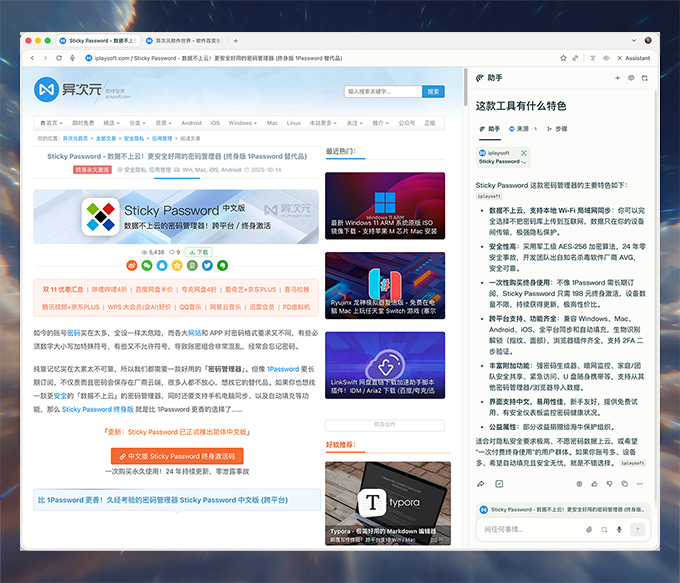
Task: Open the Linux menu item
Action: click(294, 123)
